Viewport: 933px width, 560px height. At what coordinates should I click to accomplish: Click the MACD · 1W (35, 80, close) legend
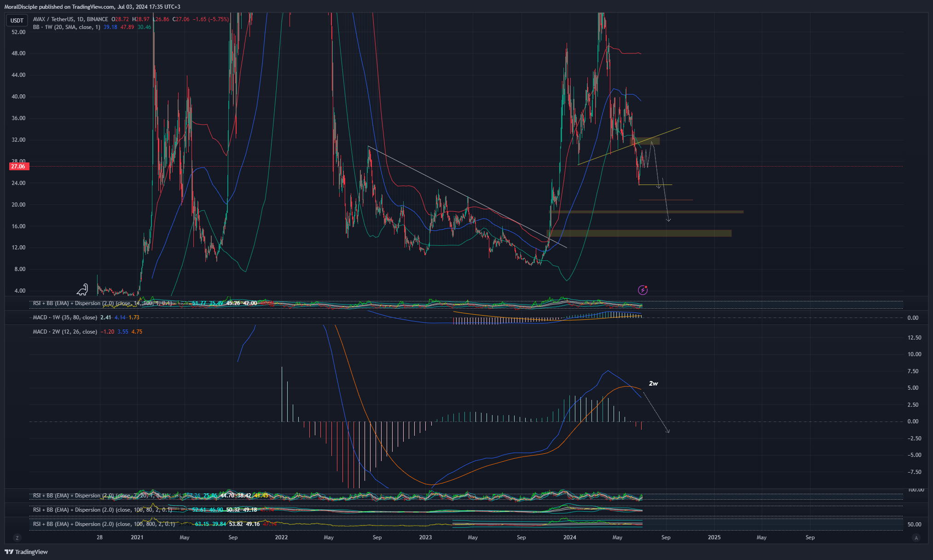coord(65,318)
